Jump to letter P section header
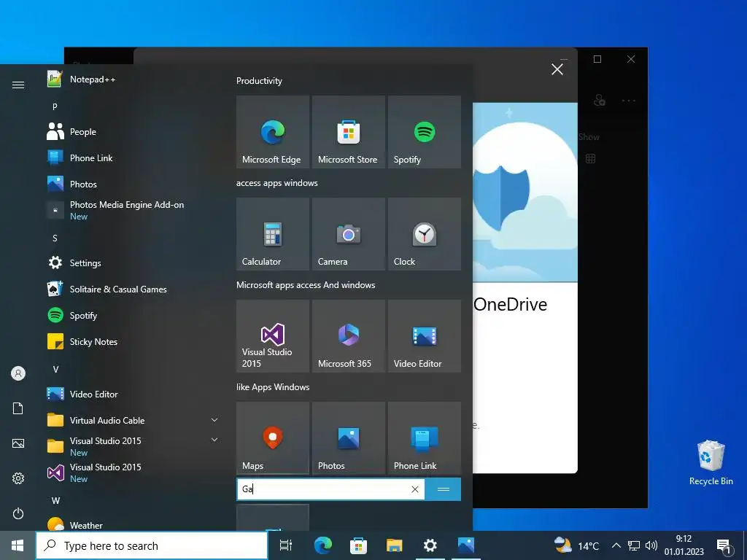The width and height of the screenshot is (747, 560). [x=55, y=106]
